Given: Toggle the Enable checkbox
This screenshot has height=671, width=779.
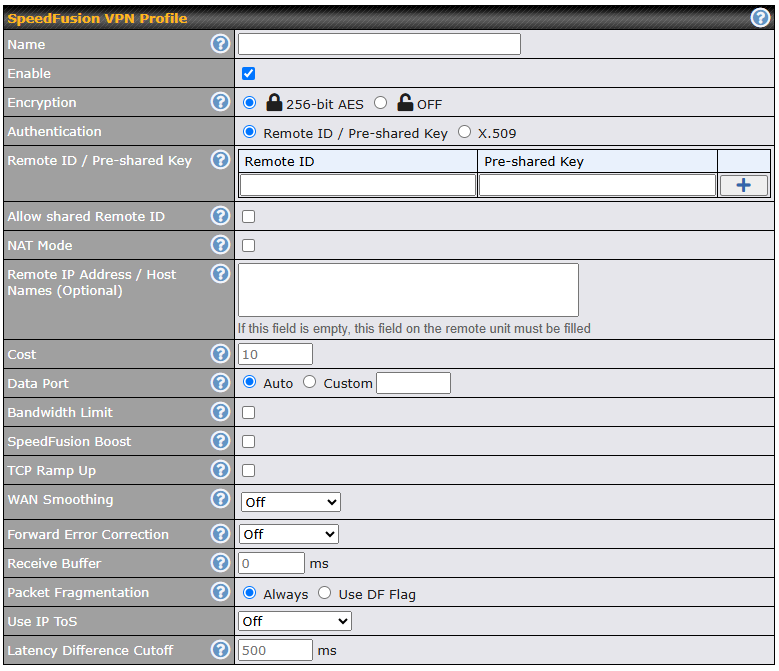Looking at the screenshot, I should click(x=248, y=74).
